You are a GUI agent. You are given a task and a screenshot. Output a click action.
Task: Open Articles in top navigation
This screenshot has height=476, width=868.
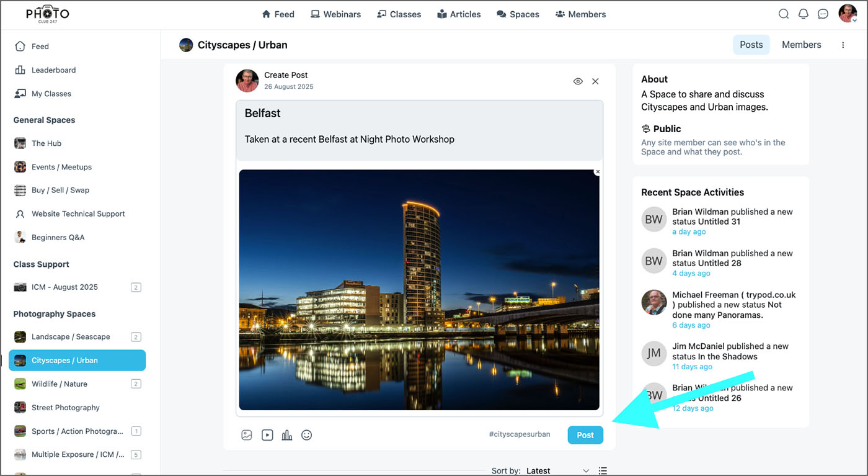pos(459,14)
